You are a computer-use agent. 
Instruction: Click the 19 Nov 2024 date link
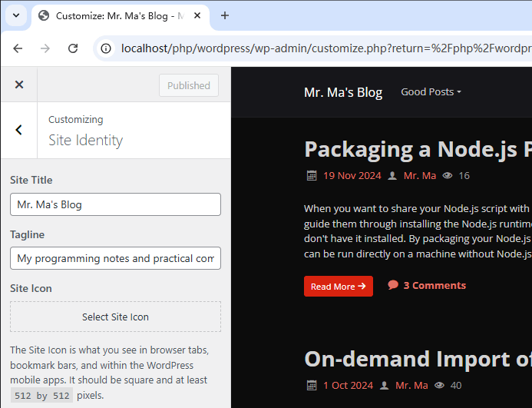click(352, 176)
